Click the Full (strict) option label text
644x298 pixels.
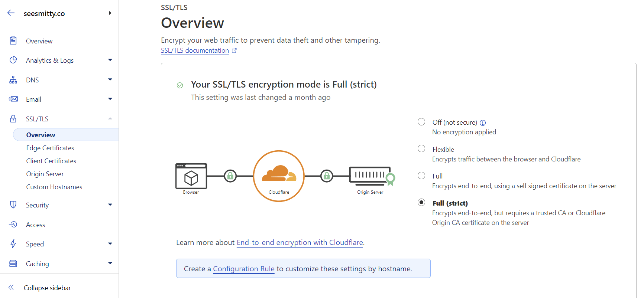click(450, 203)
